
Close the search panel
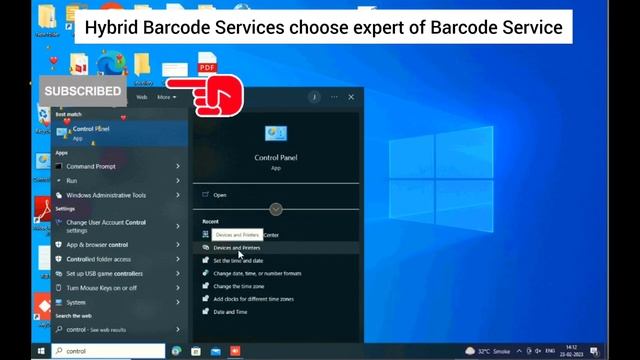click(351, 97)
